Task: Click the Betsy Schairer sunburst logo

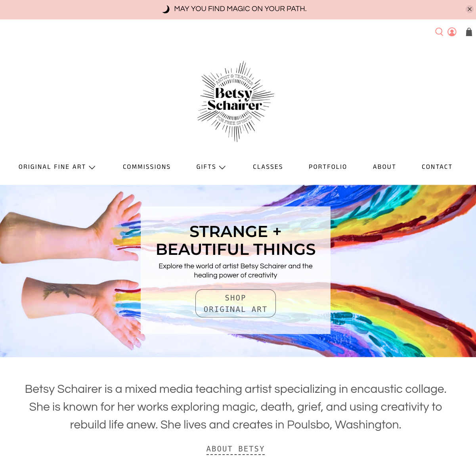Action: pos(236,101)
